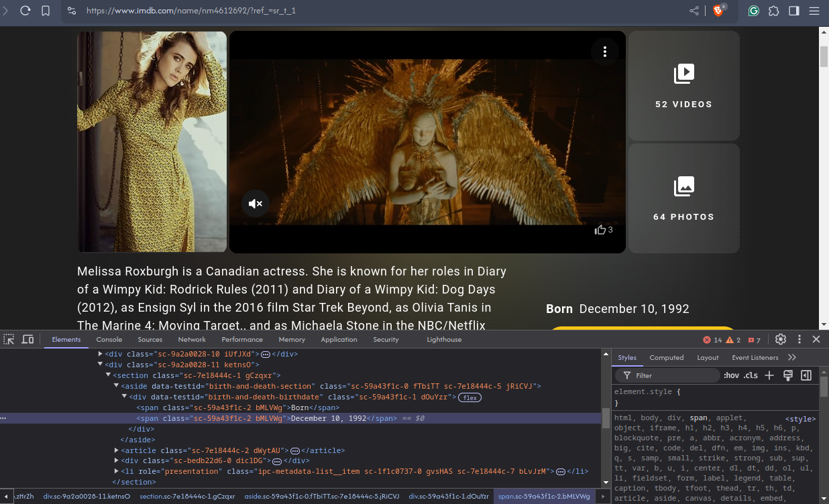Toggle the device toolbar emulation icon
The width and height of the screenshot is (829, 504).
click(x=27, y=339)
